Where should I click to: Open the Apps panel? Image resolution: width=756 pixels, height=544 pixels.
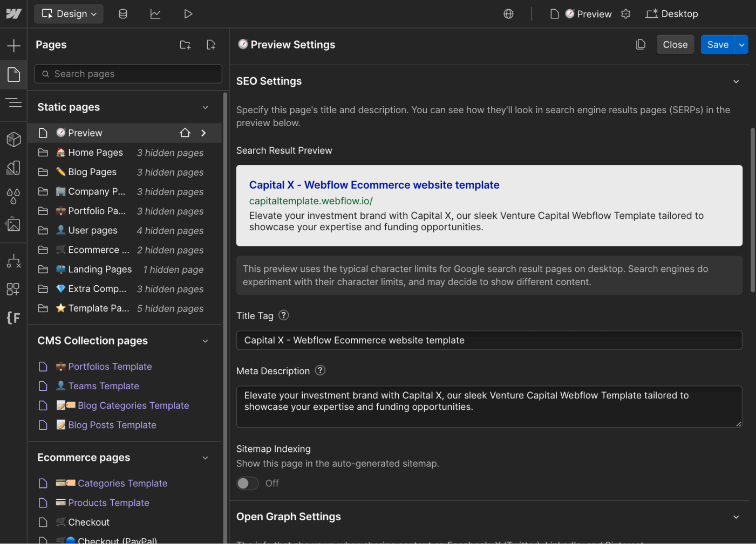tap(13, 289)
